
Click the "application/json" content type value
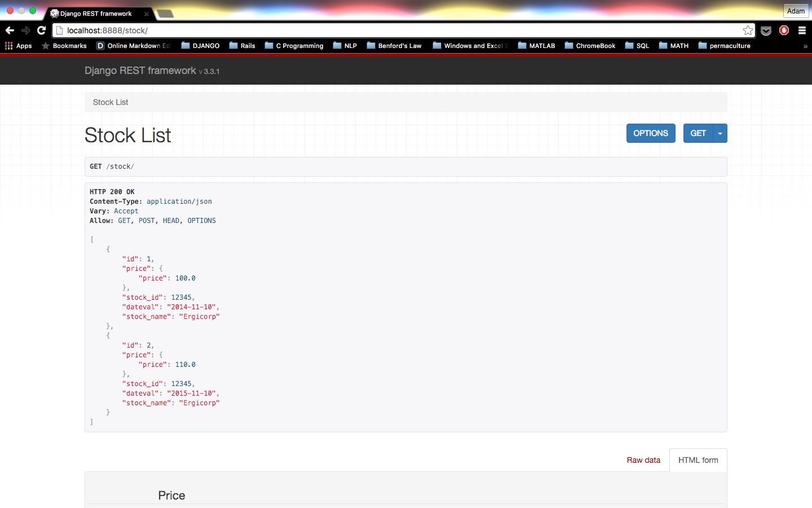point(179,202)
